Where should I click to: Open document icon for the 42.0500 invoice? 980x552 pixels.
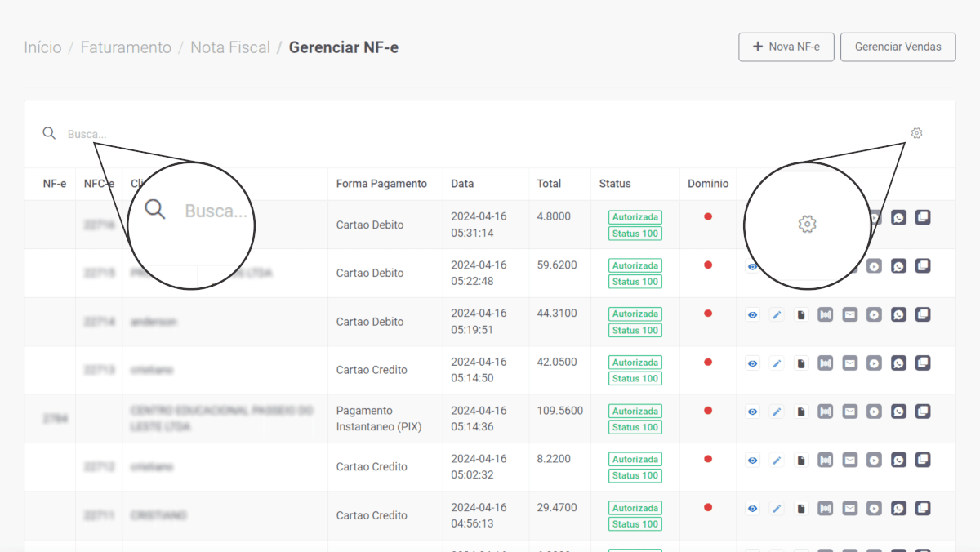click(x=801, y=363)
